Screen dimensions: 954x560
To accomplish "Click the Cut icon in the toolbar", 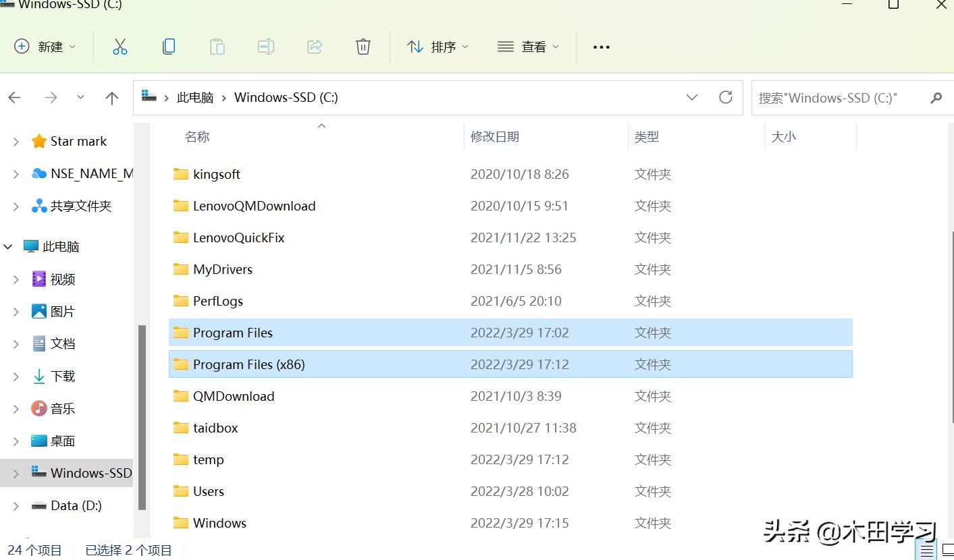I will [120, 46].
